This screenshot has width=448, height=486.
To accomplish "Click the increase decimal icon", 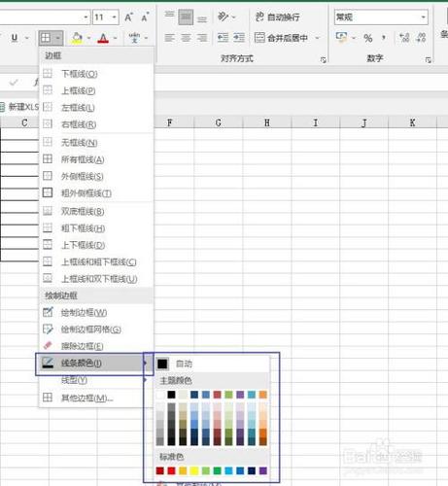I will coord(404,38).
